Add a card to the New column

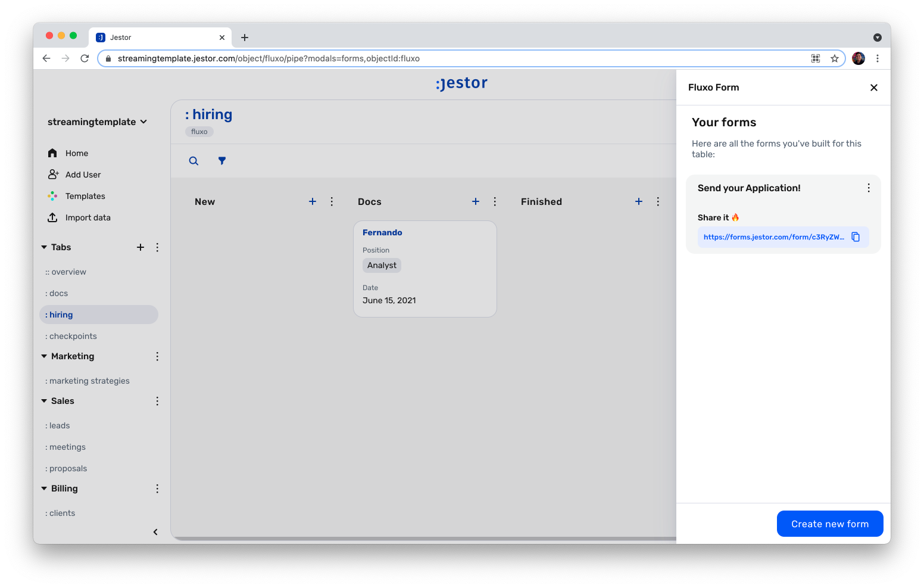(313, 201)
